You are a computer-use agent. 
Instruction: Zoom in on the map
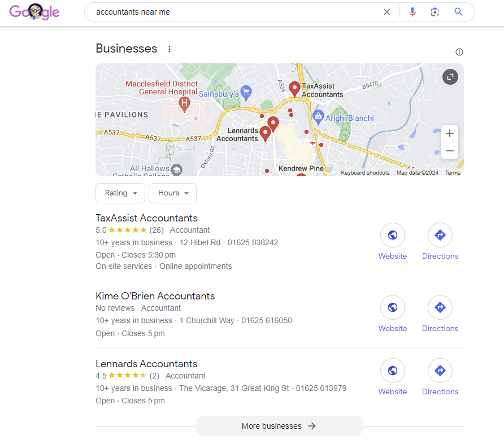[450, 133]
